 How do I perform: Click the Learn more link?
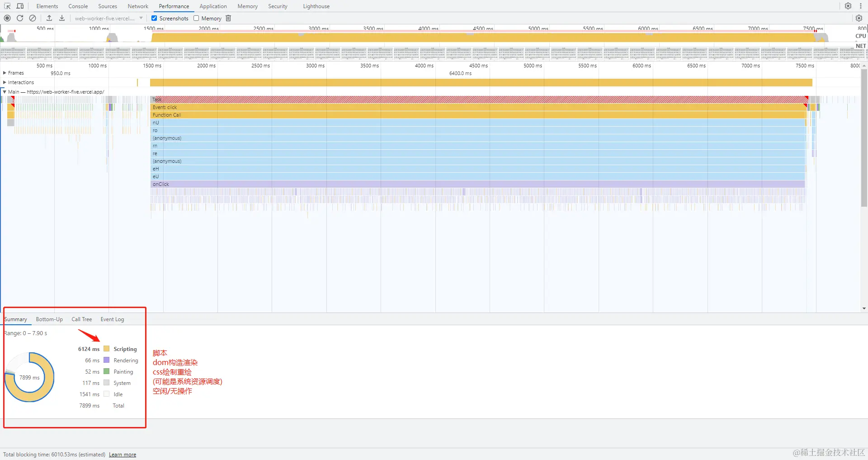pos(122,455)
